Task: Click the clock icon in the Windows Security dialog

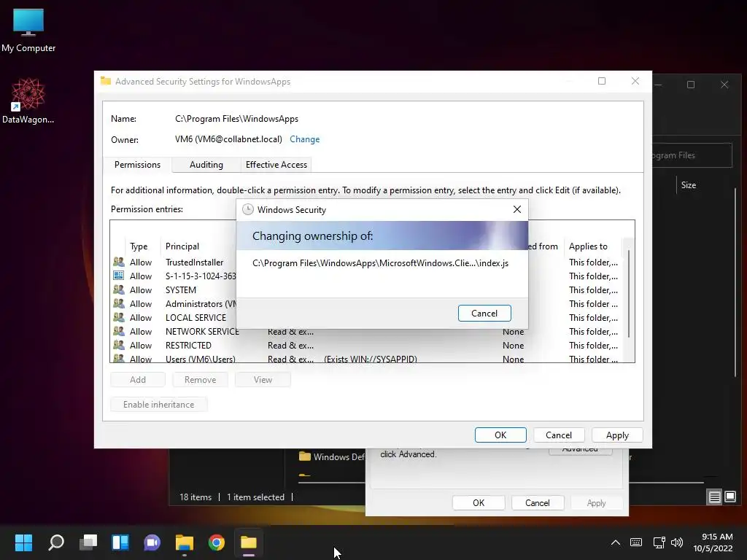Action: click(248, 209)
